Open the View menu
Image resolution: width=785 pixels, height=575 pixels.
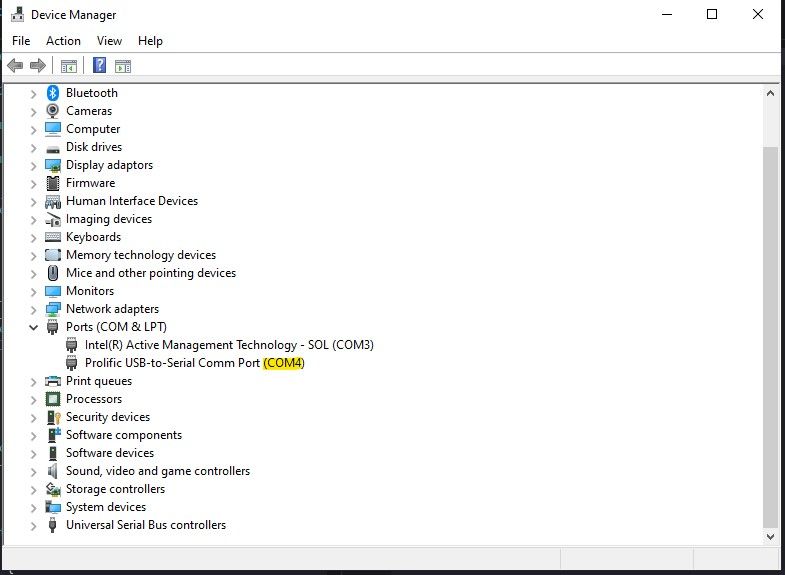click(x=109, y=41)
